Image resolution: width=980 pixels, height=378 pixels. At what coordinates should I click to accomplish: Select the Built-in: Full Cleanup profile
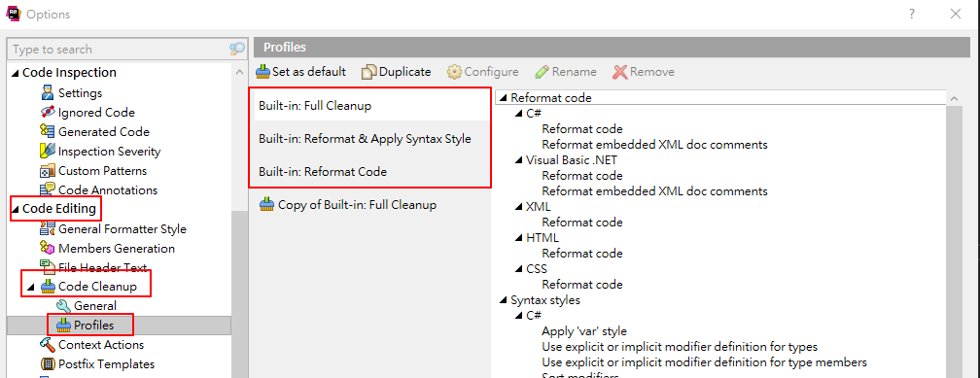(371, 106)
